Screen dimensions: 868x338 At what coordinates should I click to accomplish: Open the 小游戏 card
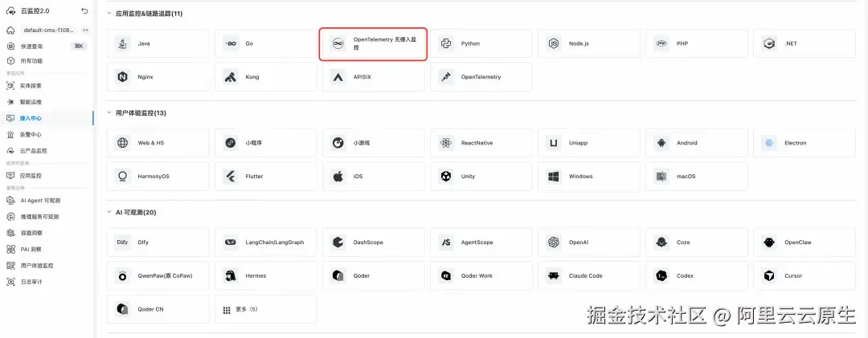click(x=374, y=143)
